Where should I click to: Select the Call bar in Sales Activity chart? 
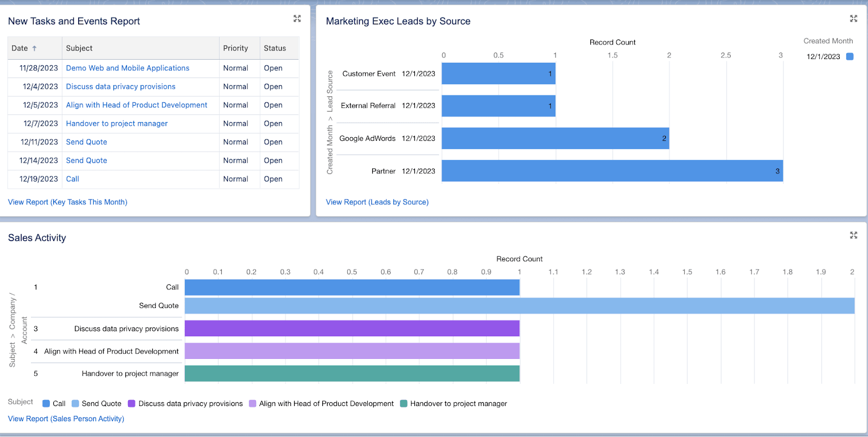(x=352, y=287)
